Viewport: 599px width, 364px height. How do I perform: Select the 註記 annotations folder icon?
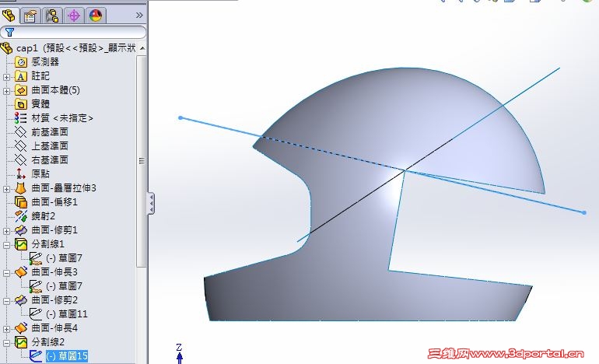(x=21, y=76)
